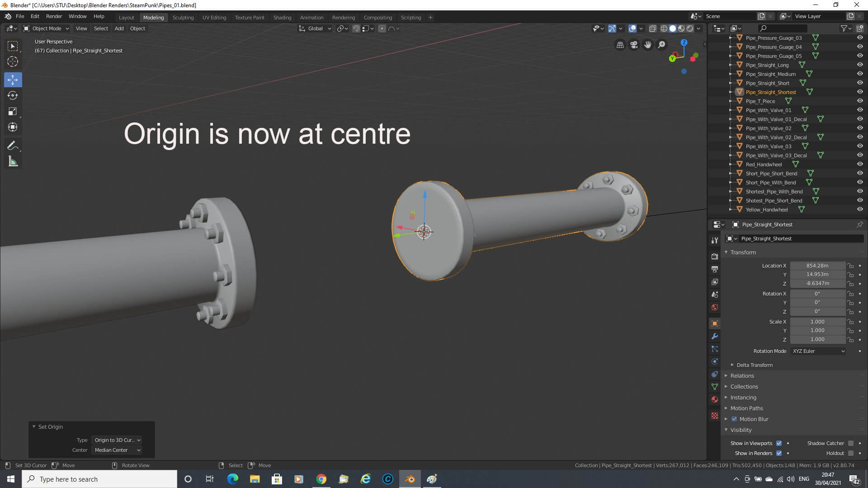Pick the Measure tool
This screenshot has width=868, height=488.
[x=13, y=161]
